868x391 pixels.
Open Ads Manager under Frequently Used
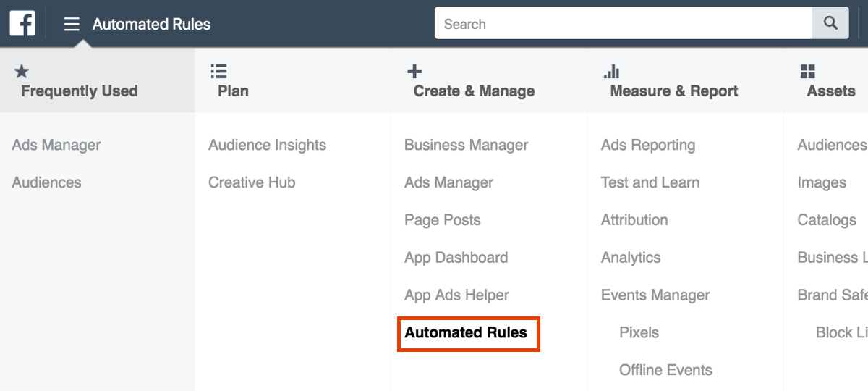point(56,145)
